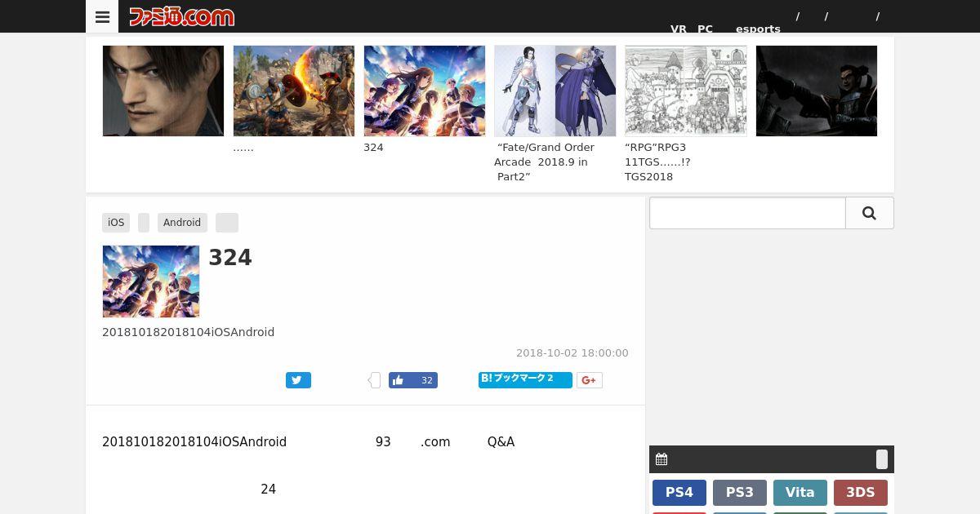
Task: Select the Android tag
Action: point(182,223)
